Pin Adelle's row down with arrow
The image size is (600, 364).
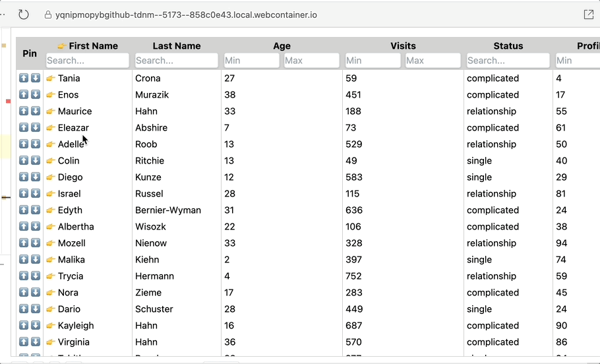[x=36, y=144]
